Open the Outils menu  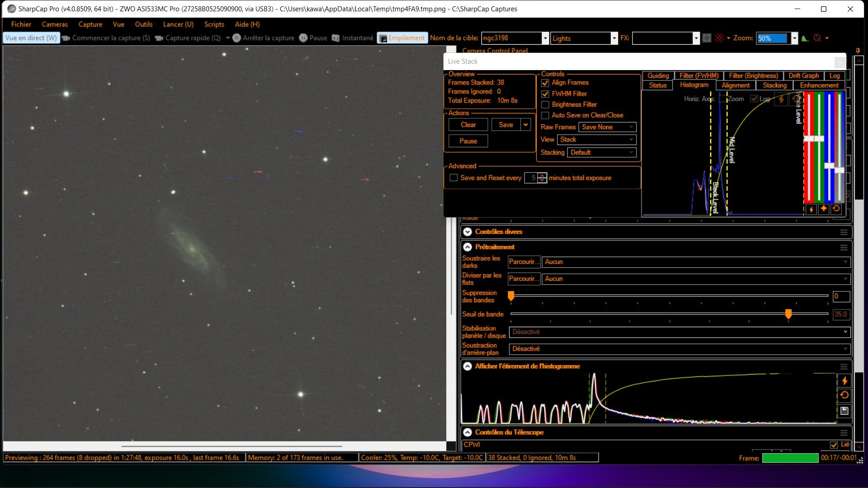tap(144, 24)
